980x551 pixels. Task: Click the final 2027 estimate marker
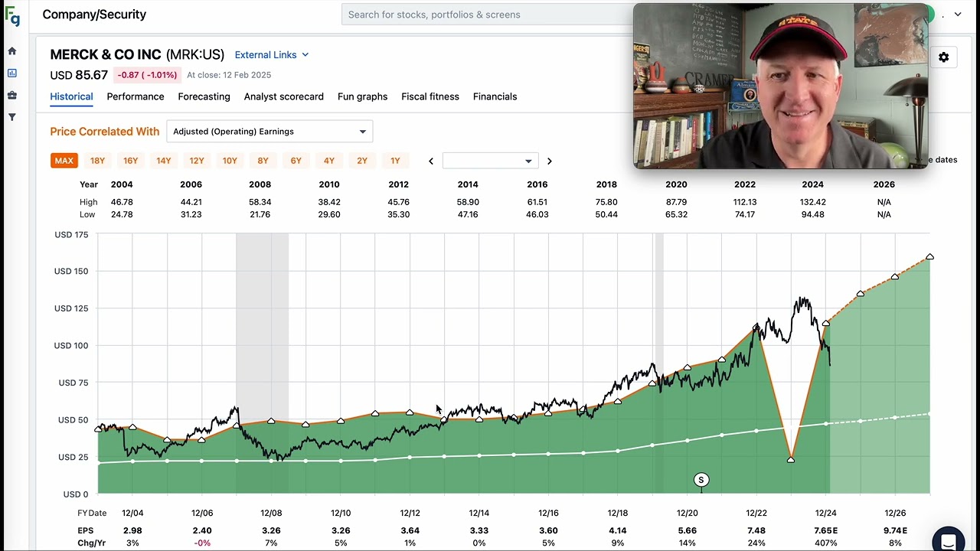coord(930,256)
